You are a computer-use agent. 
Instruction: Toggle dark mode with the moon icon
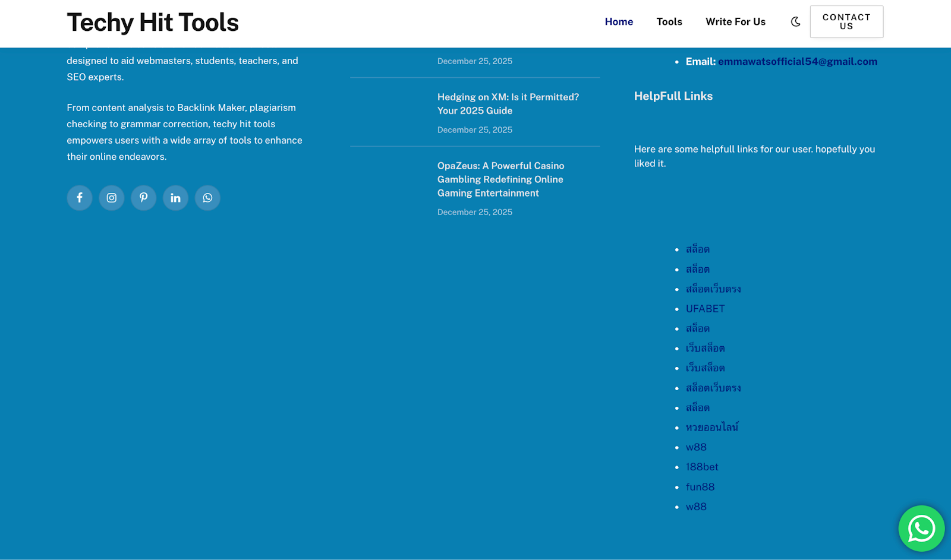coord(795,22)
